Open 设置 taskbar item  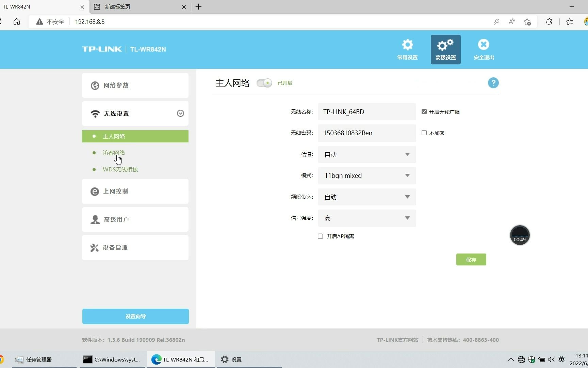tap(249, 359)
